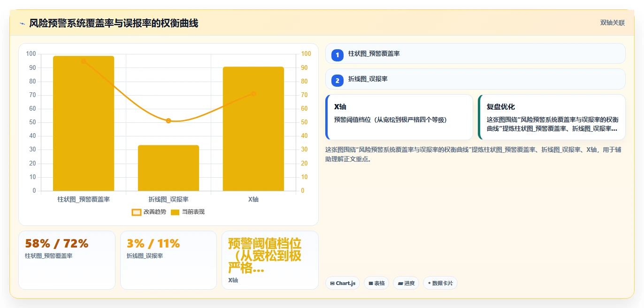Select the 表格 tag

(376, 283)
